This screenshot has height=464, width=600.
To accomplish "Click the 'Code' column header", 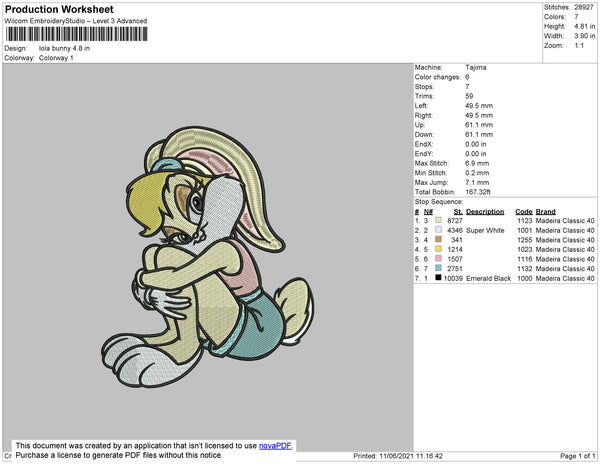I will tap(524, 212).
